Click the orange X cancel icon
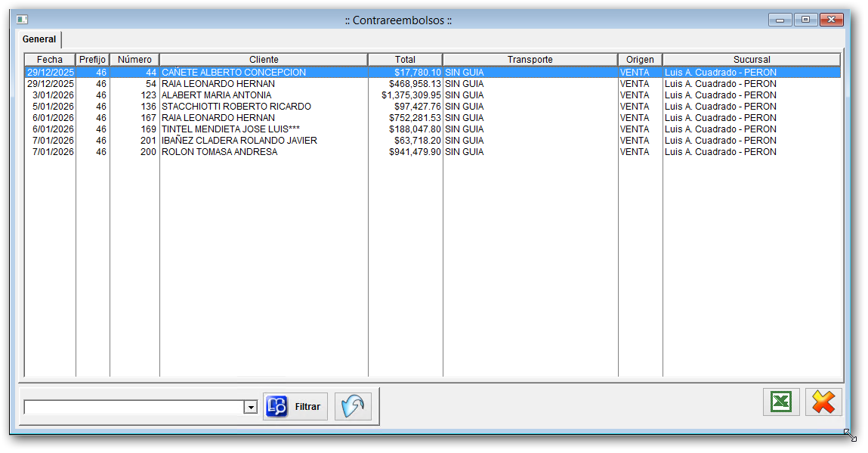This screenshot has height=453, width=868. pyautogui.click(x=823, y=402)
